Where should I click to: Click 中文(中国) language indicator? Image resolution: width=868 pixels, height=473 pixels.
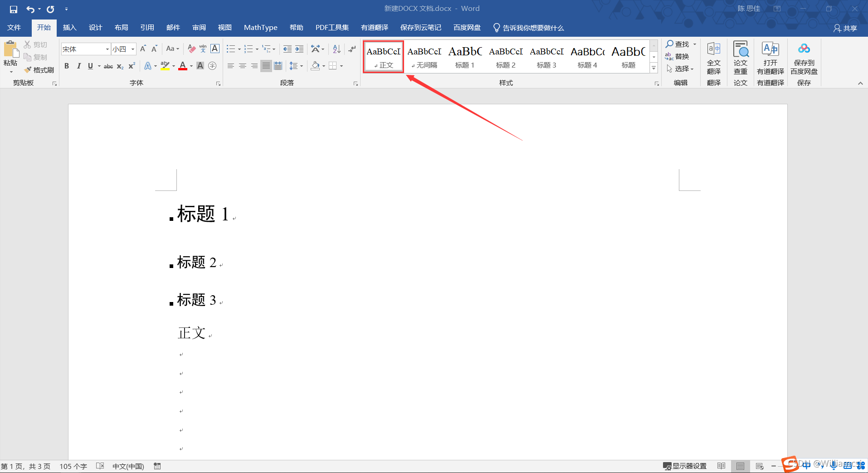click(128, 466)
